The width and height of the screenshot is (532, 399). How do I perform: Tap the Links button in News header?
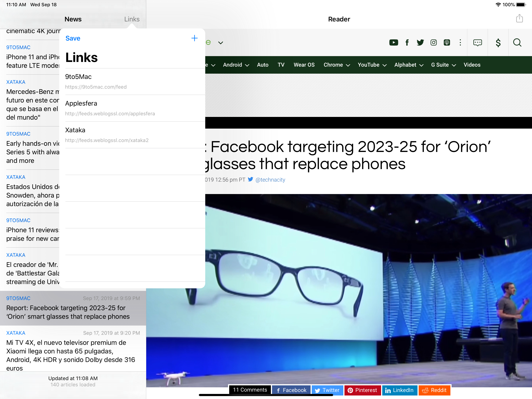132,19
